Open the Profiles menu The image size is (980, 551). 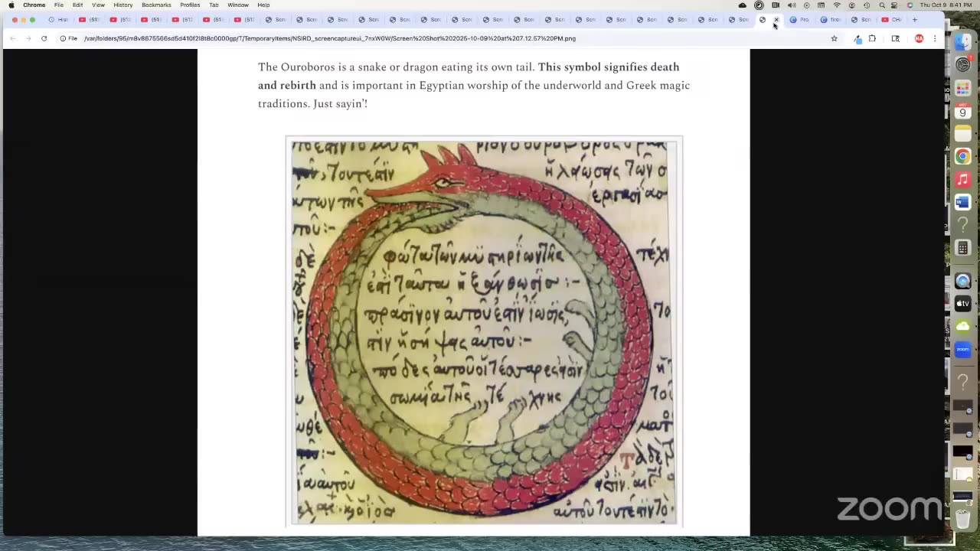[x=190, y=5]
